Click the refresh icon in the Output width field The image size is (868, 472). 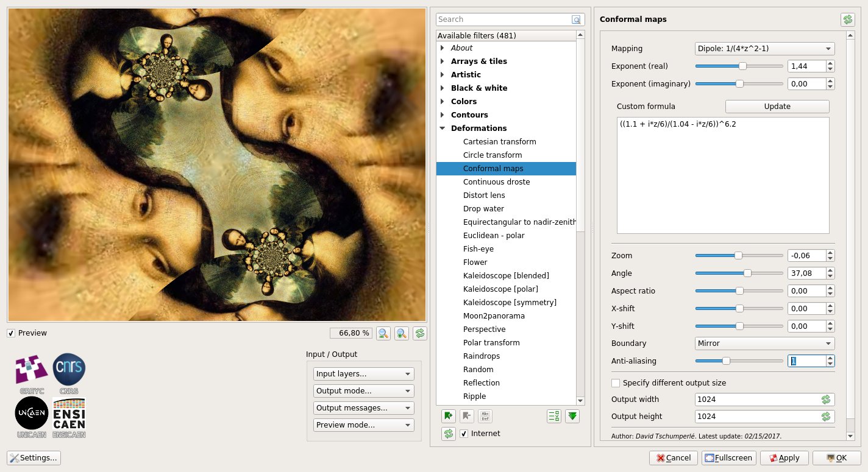click(x=826, y=400)
